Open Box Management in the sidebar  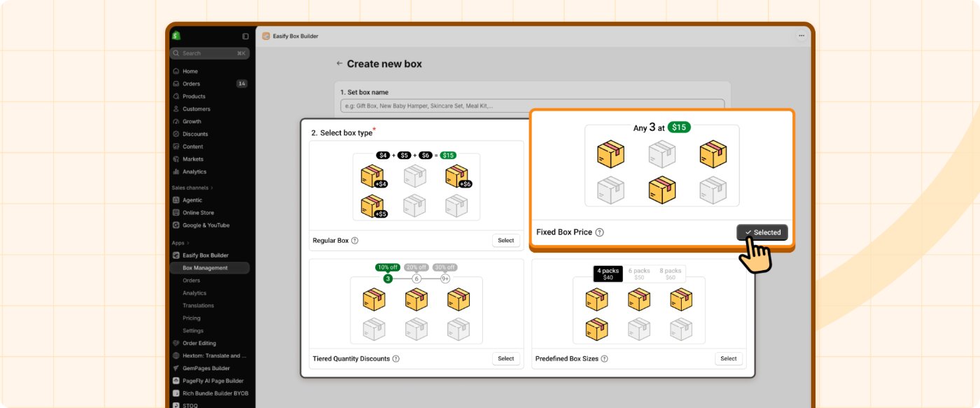209,268
